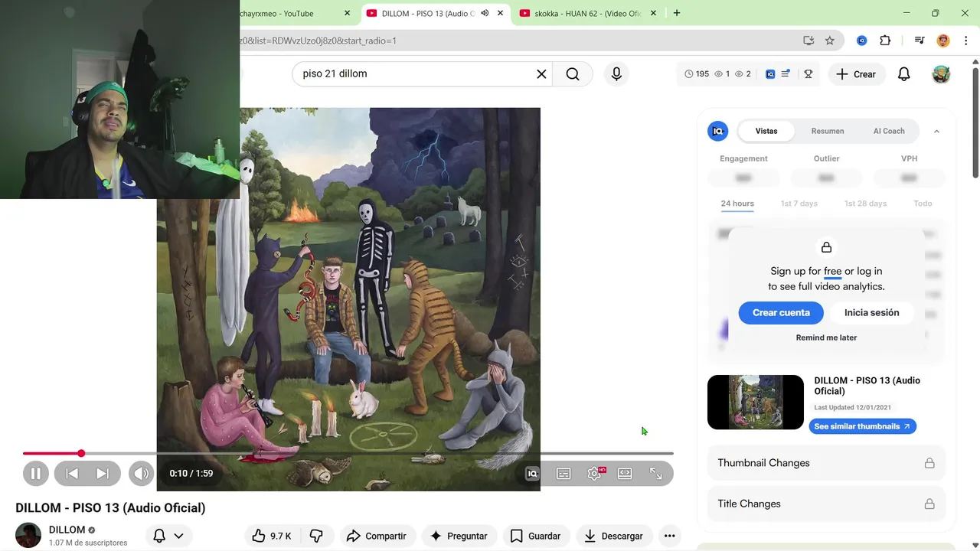Click the free sign up link

(832, 272)
